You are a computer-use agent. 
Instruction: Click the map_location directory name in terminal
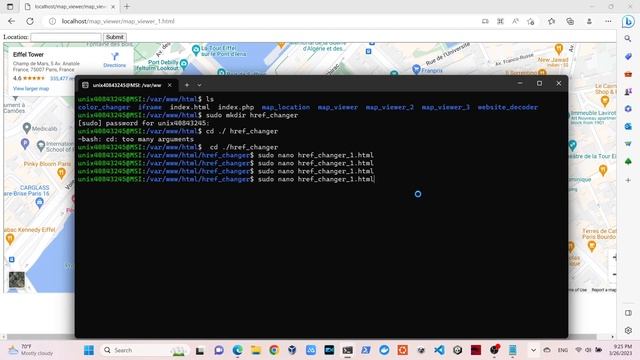coord(286,107)
